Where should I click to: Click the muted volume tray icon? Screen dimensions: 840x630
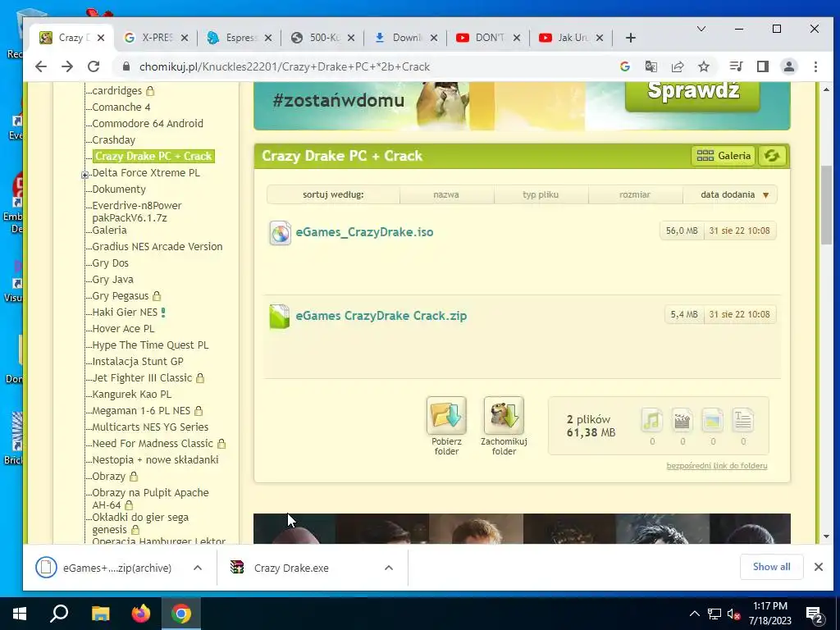click(734, 614)
